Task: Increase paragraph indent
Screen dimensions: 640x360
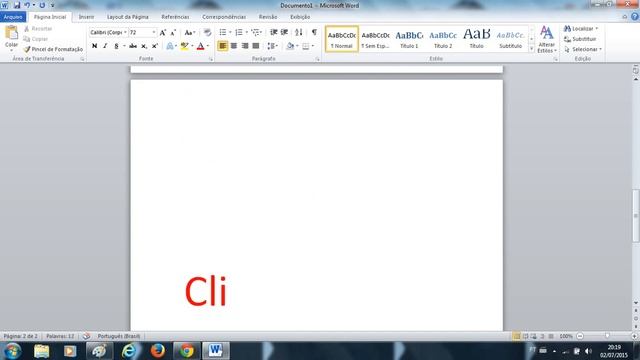Action: (x=284, y=32)
